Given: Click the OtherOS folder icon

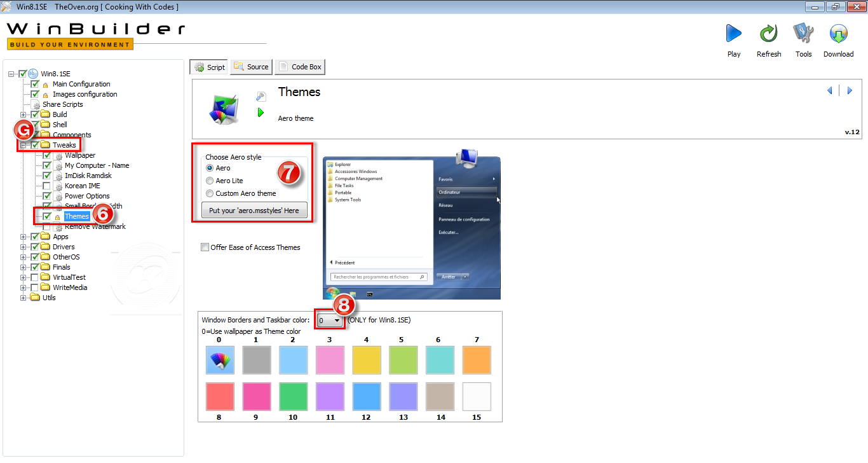Looking at the screenshot, I should click(45, 257).
